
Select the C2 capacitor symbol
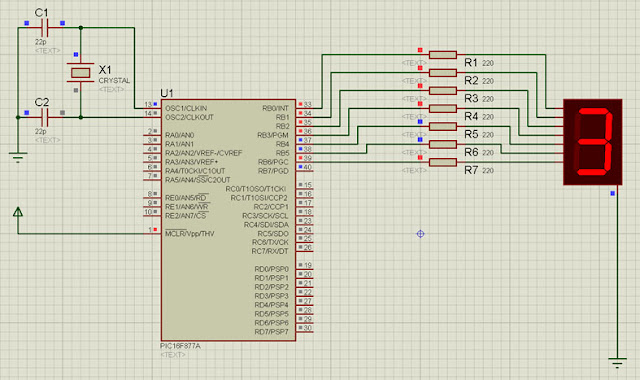click(45, 118)
